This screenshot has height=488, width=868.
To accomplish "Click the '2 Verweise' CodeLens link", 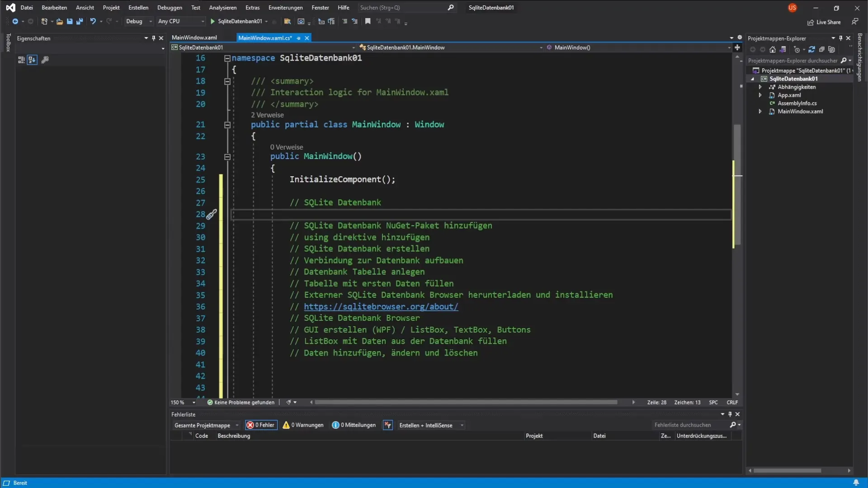I will click(x=267, y=115).
